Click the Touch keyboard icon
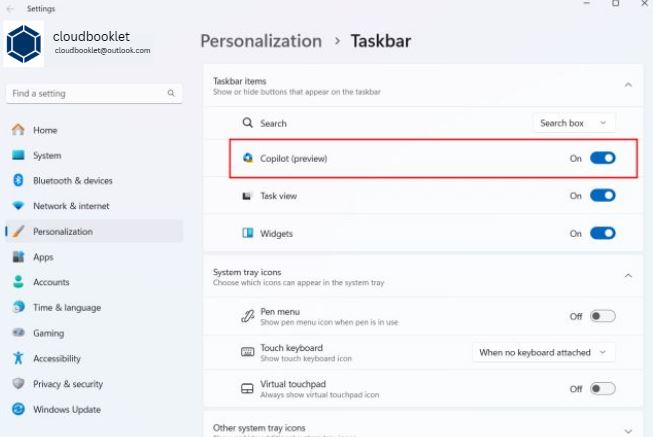Image resolution: width=653 pixels, height=437 pixels. 247,352
